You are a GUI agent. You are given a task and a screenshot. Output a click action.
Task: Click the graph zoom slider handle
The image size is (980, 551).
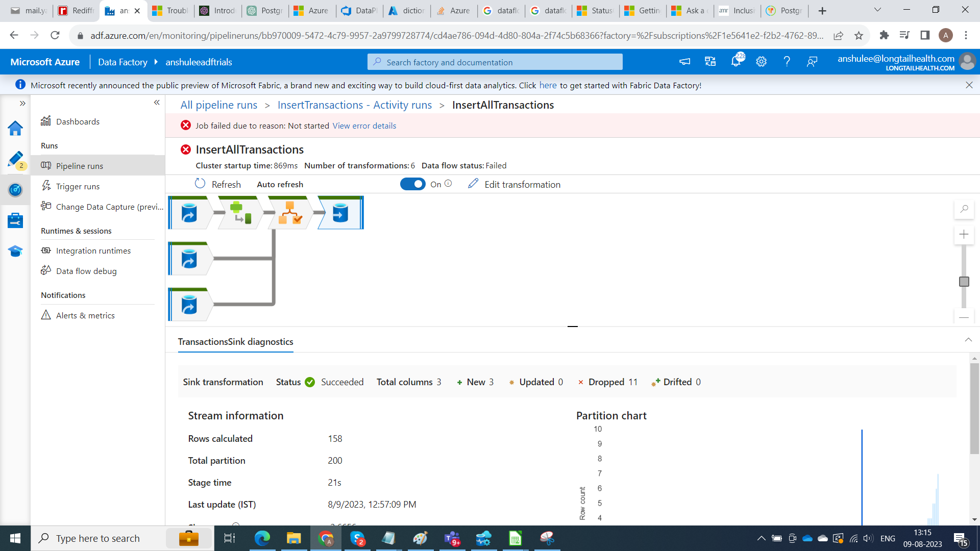tap(964, 282)
